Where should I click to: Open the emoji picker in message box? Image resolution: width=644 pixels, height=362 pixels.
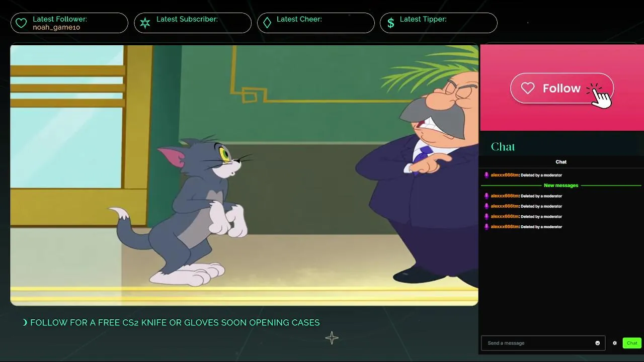[598, 343]
